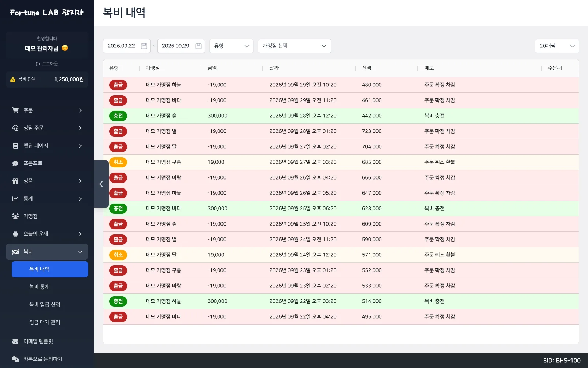Open the 가맹점 선택 dropdown

(295, 46)
